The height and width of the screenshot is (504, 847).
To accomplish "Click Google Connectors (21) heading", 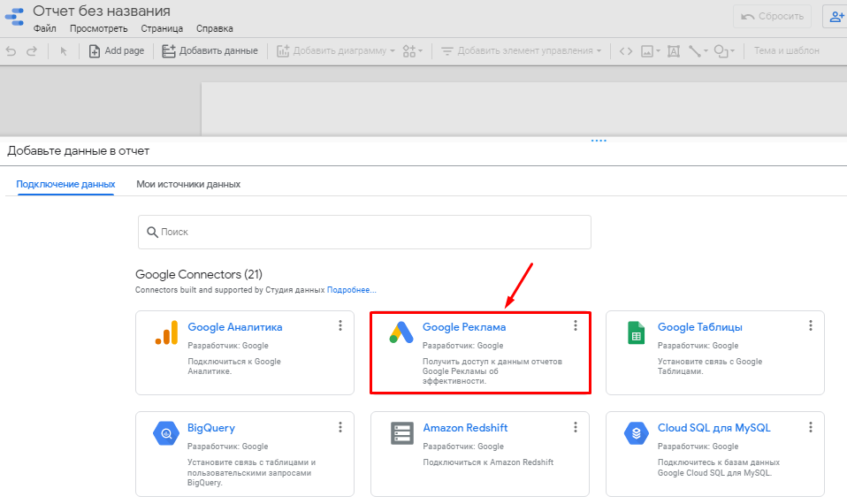I will pyautogui.click(x=198, y=274).
